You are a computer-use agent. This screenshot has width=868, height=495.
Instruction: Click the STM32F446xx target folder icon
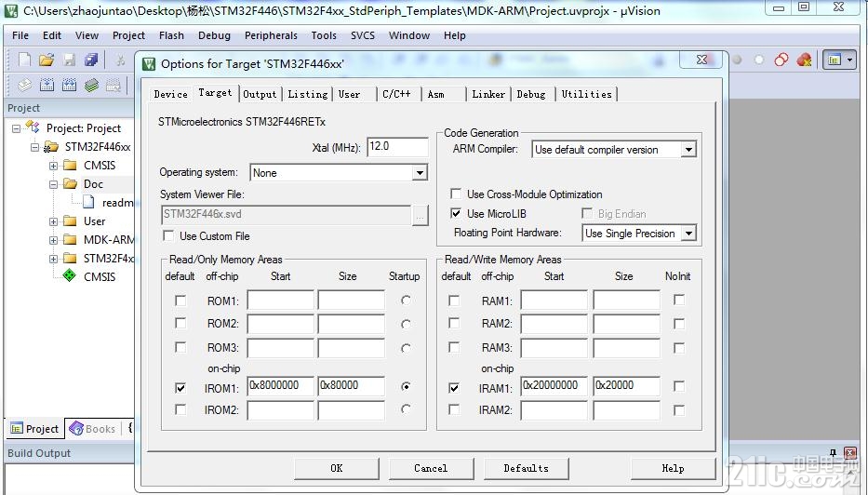(51, 147)
